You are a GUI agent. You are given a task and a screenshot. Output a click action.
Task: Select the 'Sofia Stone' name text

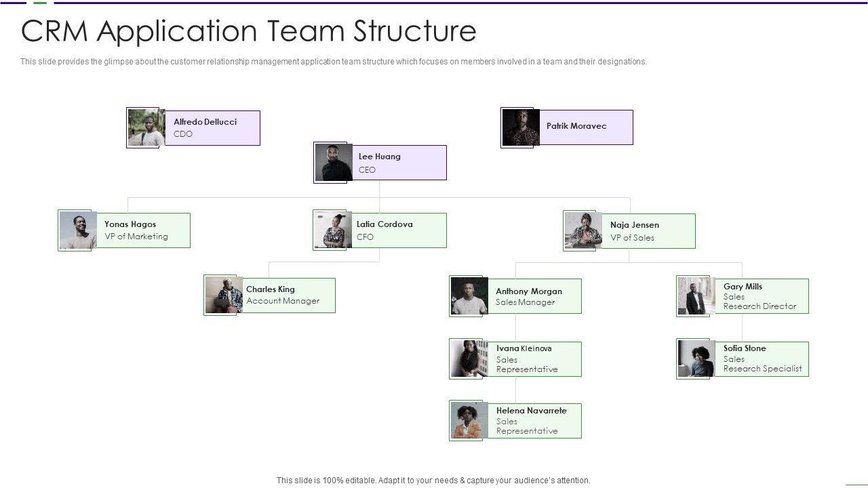pyautogui.click(x=745, y=348)
